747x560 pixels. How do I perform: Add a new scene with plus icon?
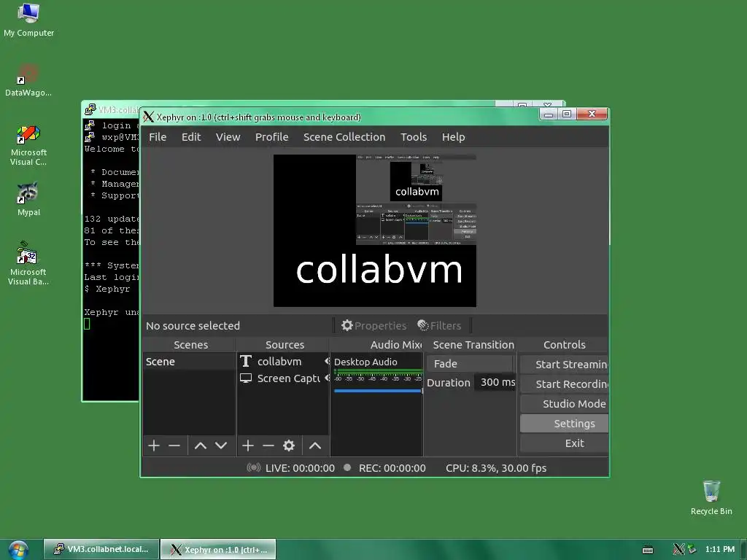[x=153, y=446]
